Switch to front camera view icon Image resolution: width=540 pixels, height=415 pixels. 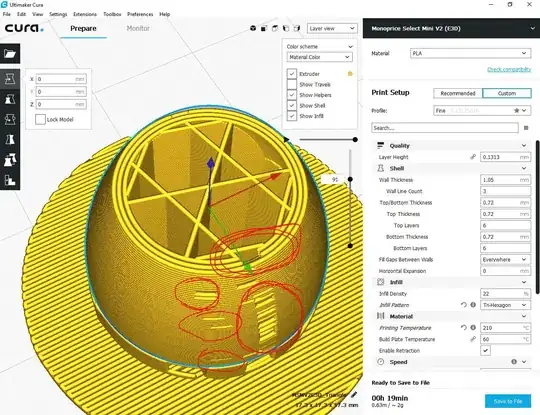[264, 28]
